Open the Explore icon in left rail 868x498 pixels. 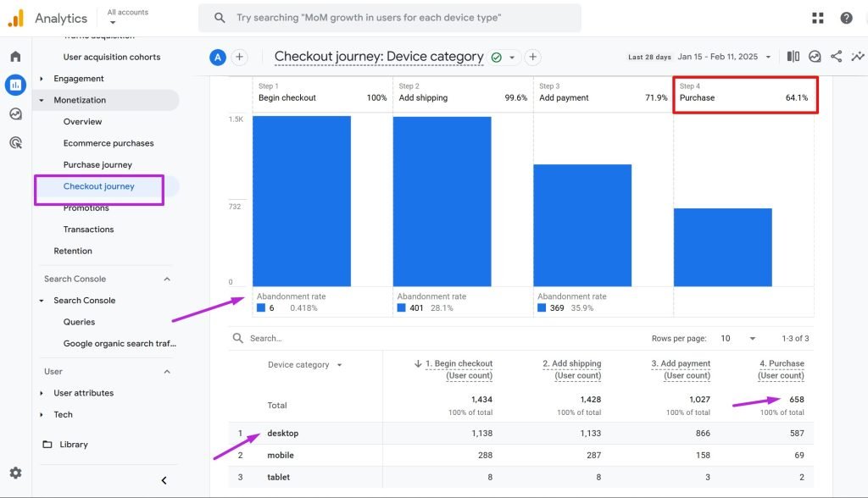pos(15,114)
